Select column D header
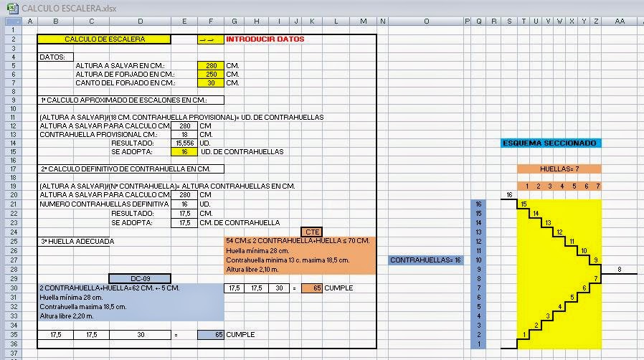 [140, 22]
